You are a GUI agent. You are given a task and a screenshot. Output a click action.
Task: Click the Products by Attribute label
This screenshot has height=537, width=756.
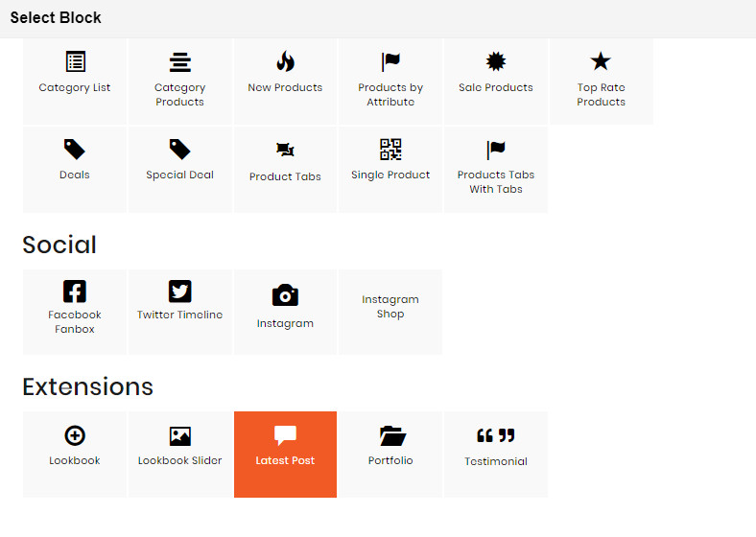click(390, 95)
